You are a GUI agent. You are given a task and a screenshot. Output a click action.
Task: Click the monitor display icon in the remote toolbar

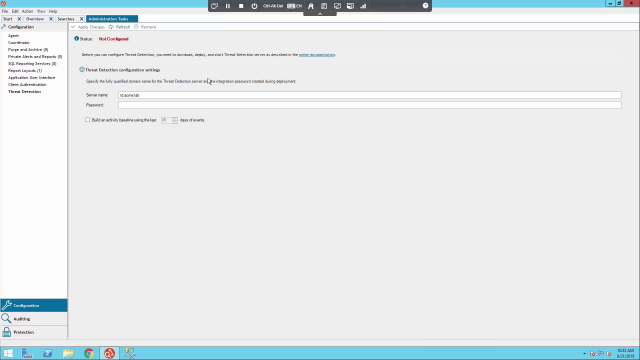350,6
